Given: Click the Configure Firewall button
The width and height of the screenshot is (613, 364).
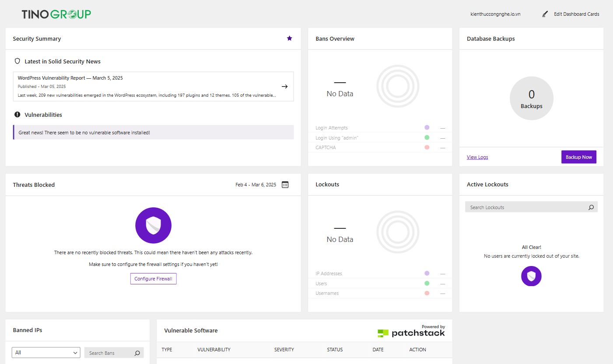Looking at the screenshot, I should (x=153, y=279).
